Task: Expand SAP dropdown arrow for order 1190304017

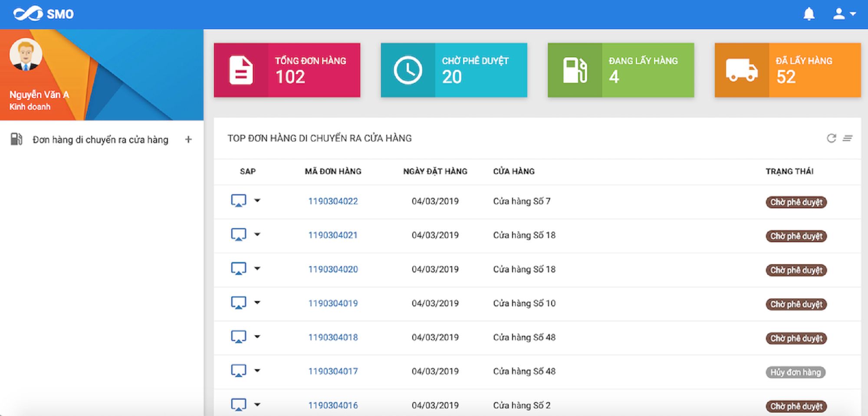Action: [257, 370]
